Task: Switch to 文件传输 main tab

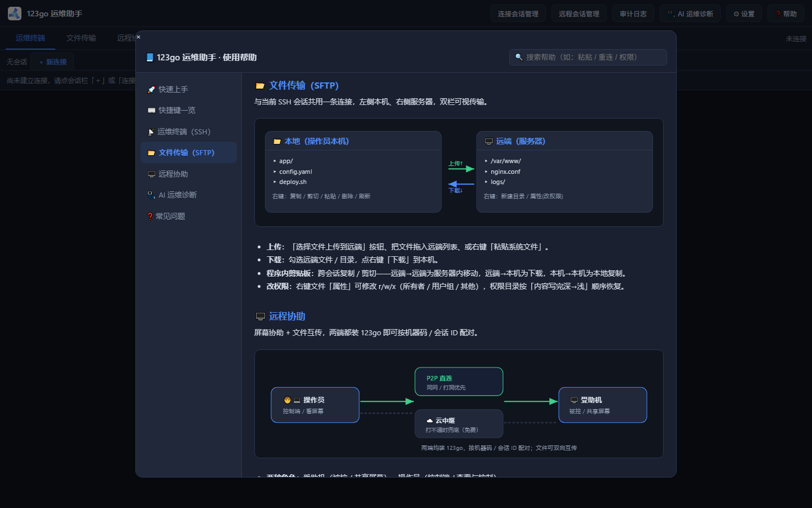Action: [x=81, y=38]
